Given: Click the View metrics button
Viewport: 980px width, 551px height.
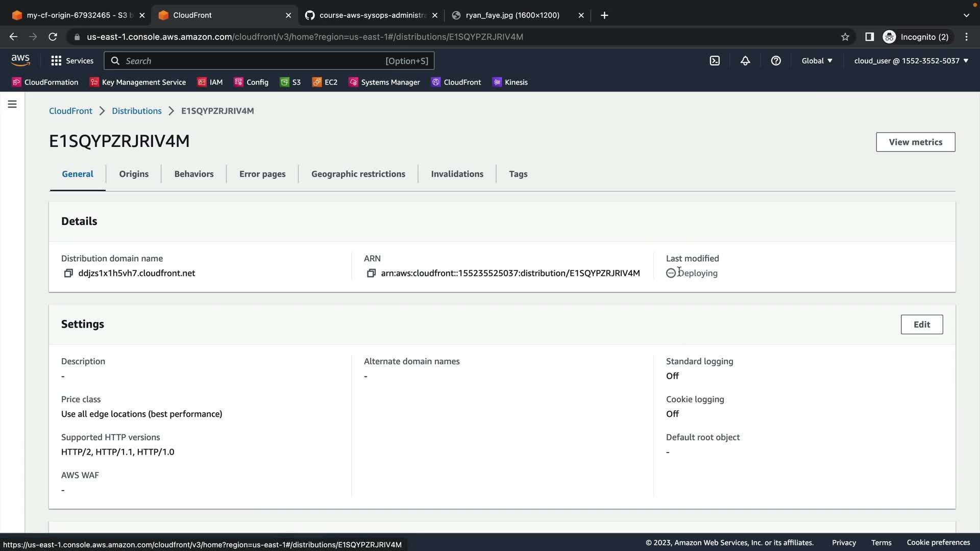Looking at the screenshot, I should [x=915, y=142].
